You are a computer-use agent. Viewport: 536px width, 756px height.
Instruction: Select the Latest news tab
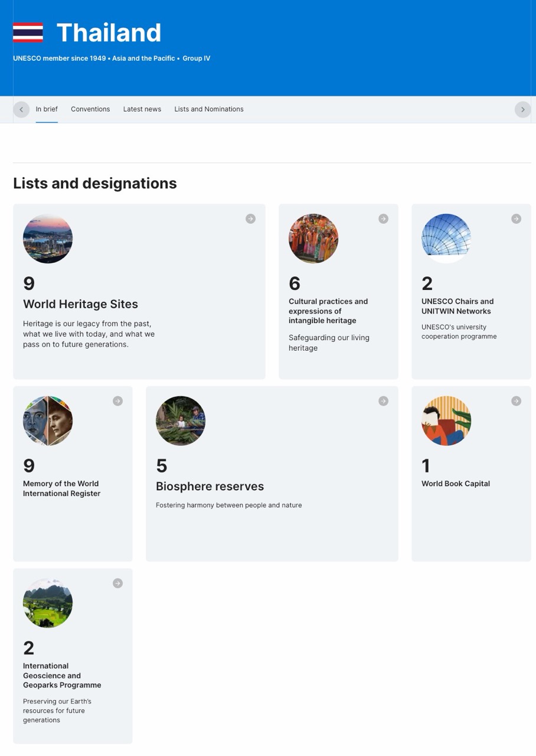[x=142, y=109]
